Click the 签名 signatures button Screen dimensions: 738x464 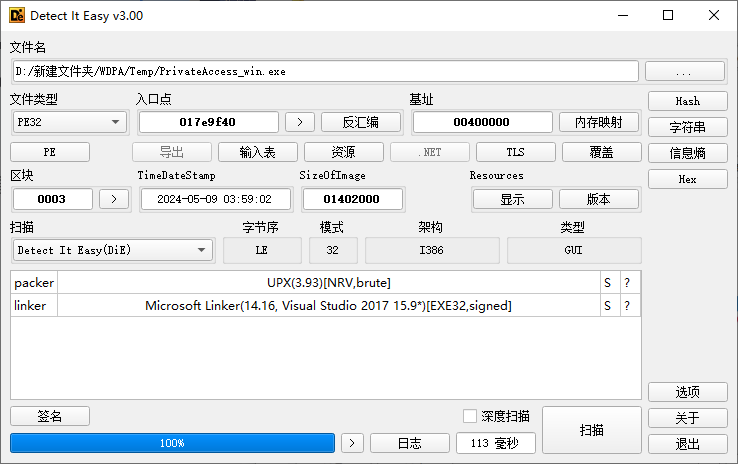click(50, 416)
